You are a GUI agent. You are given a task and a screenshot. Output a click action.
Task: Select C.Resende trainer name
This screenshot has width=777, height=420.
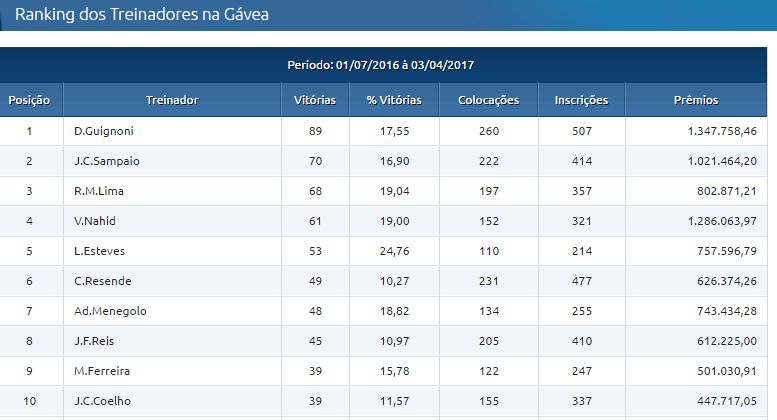pyautogui.click(x=103, y=281)
